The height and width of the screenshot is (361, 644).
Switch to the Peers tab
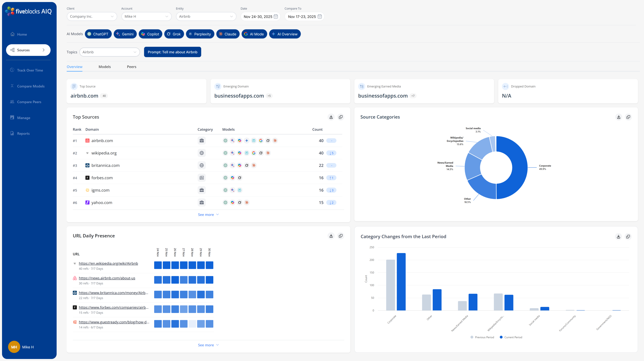coord(132,67)
